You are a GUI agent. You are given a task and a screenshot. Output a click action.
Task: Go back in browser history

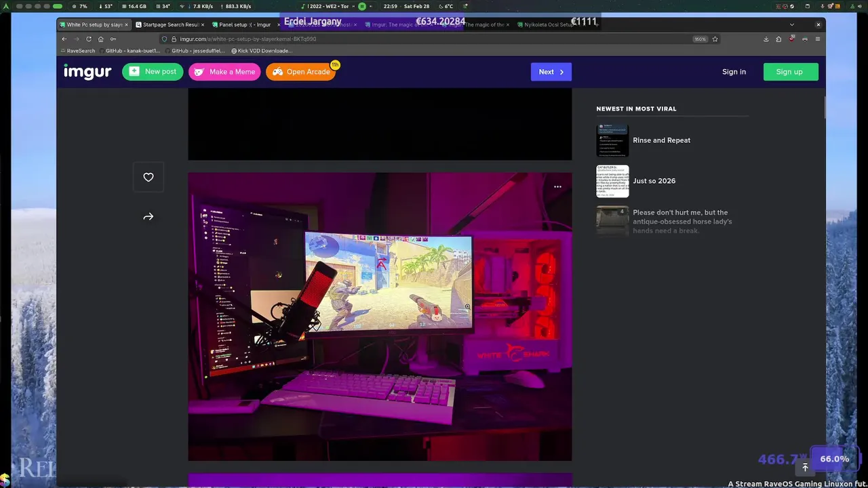(64, 39)
